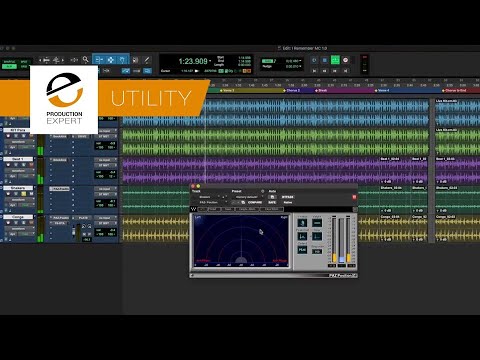Jump to the Chorus 3 marker

(x=292, y=90)
